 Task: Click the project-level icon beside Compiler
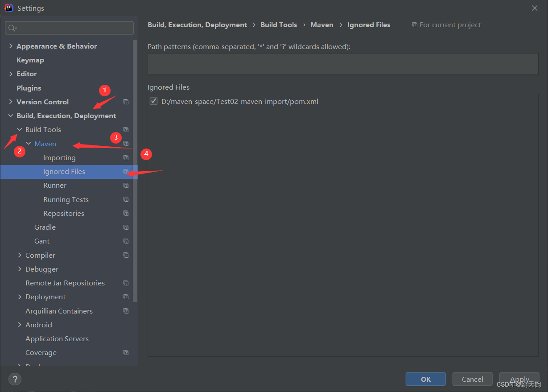[x=126, y=255]
